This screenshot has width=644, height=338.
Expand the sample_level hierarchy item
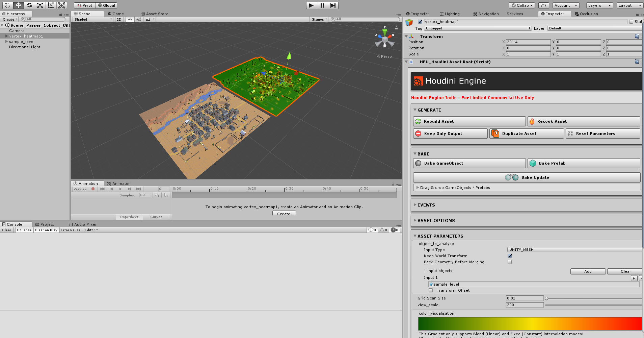(6, 42)
